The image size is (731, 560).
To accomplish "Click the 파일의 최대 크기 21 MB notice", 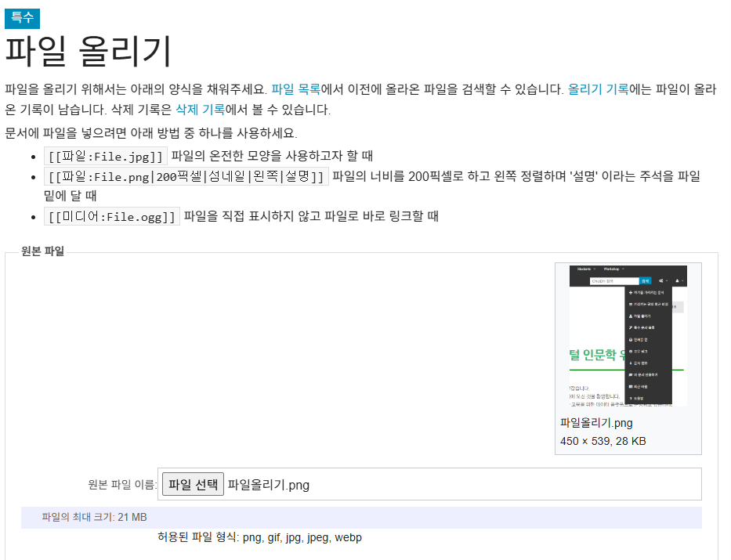I will click(x=94, y=517).
